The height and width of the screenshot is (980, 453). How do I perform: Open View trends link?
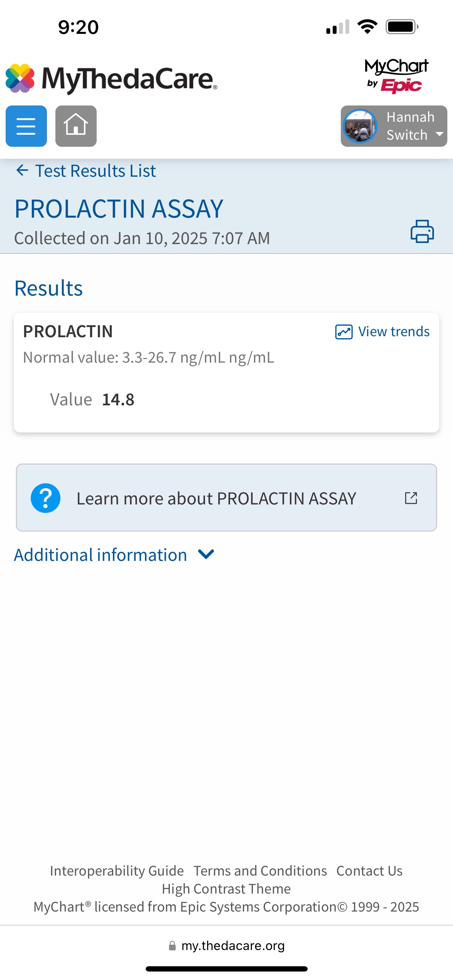[394, 332]
